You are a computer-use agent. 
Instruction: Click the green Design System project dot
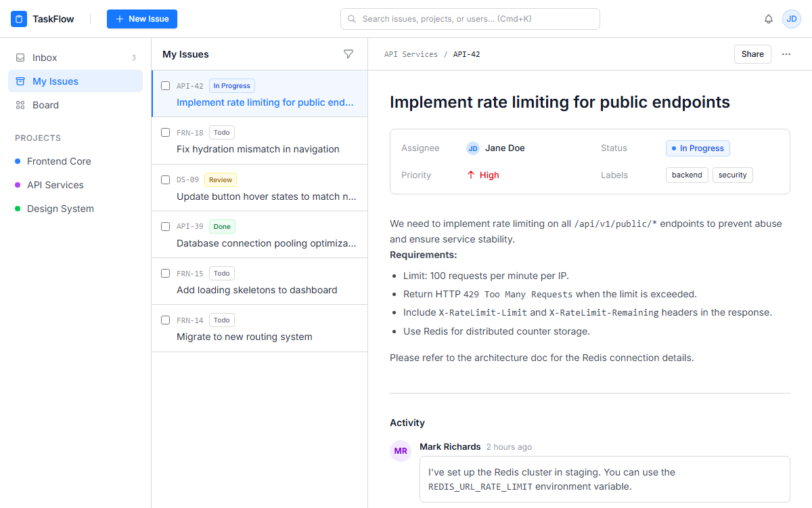pos(18,209)
